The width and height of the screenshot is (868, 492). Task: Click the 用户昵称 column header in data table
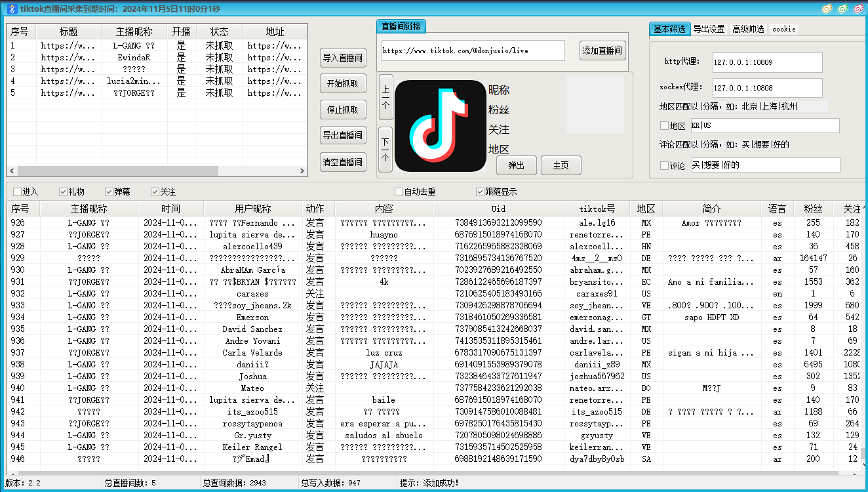pos(253,209)
